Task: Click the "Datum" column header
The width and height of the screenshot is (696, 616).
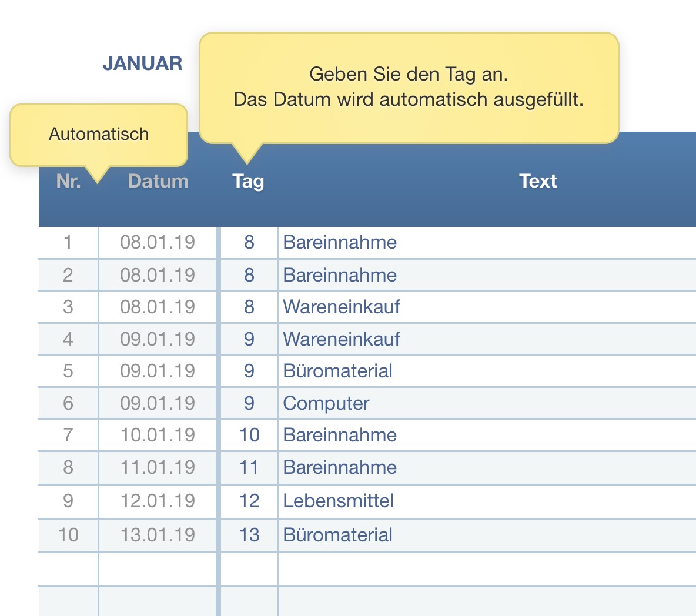Action: (x=158, y=181)
